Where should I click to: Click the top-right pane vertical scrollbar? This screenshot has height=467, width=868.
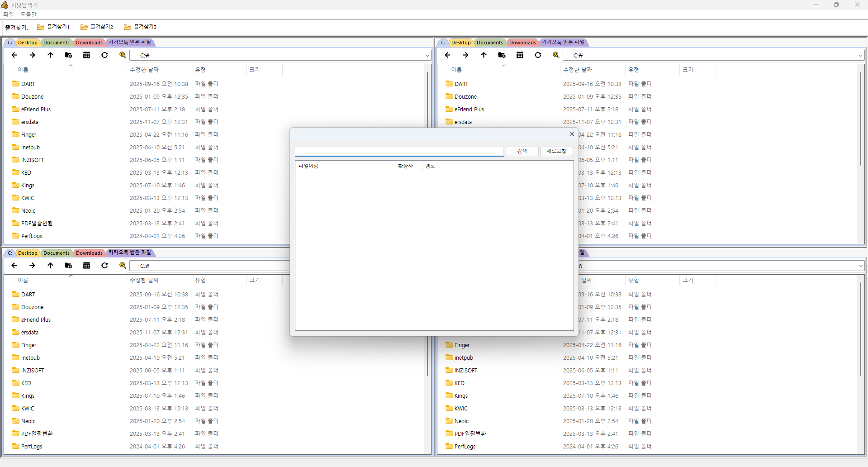[x=860, y=118]
